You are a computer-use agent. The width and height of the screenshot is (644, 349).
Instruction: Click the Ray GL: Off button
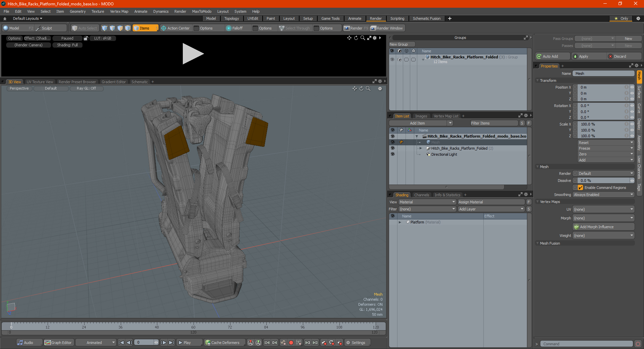pos(86,89)
